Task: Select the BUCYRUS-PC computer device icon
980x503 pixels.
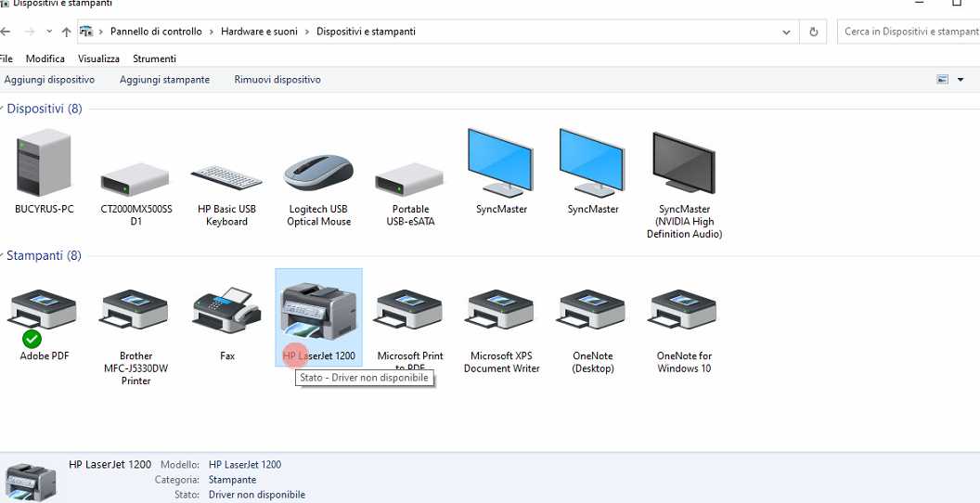Action: 44,163
